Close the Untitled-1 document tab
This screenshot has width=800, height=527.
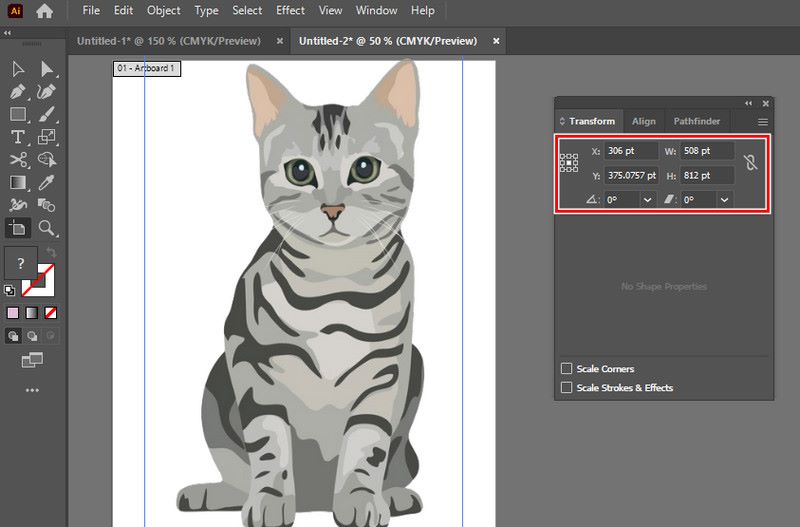click(x=280, y=41)
